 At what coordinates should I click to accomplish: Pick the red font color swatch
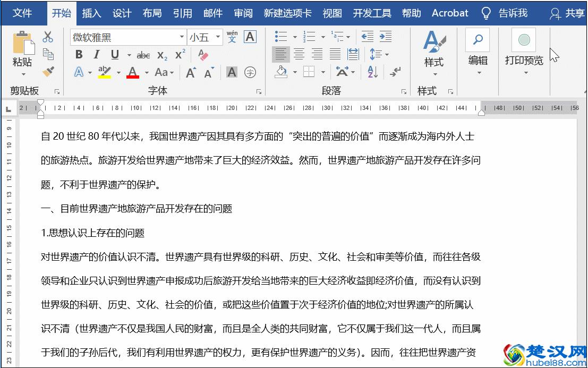(132, 72)
